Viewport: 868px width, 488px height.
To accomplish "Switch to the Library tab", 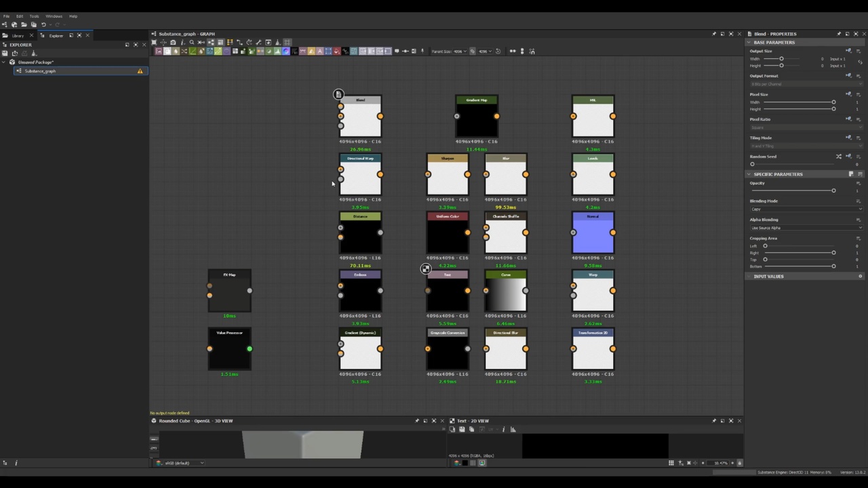I will [18, 35].
